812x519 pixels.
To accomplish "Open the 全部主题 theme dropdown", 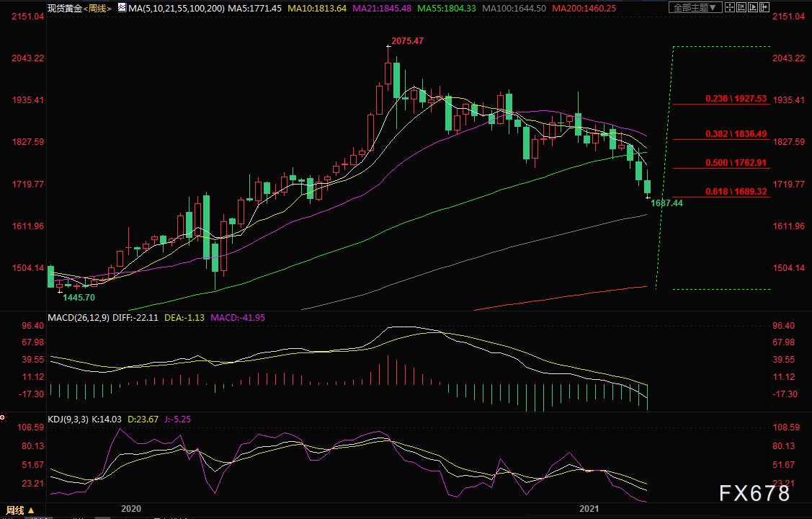I will click(x=695, y=7).
